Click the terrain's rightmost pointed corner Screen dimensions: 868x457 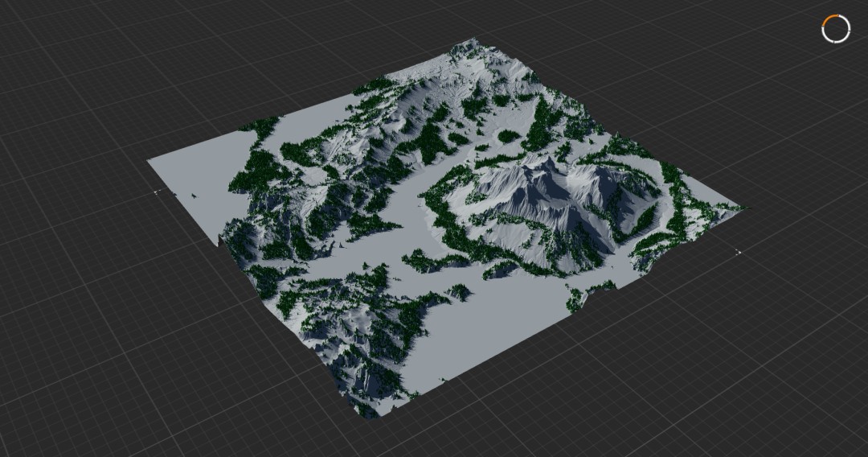point(746,208)
